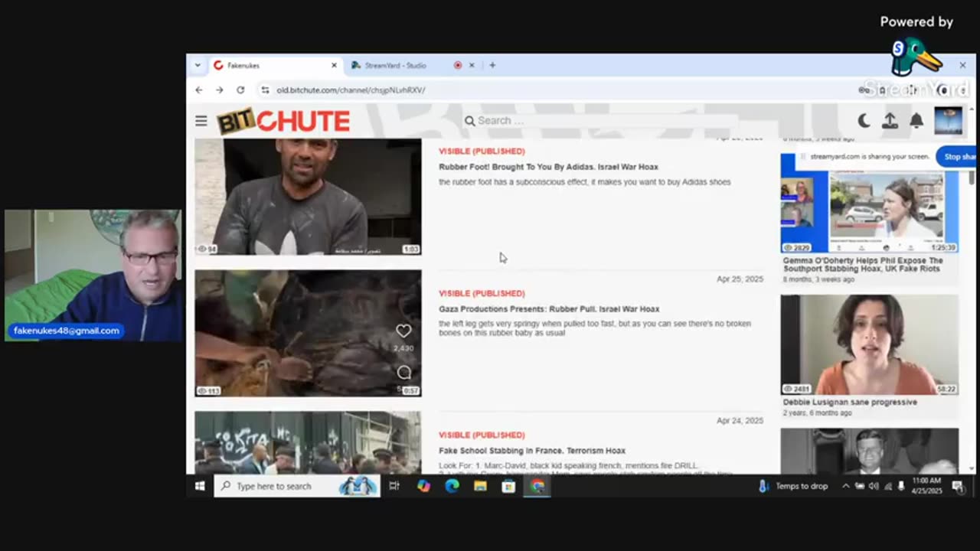Click the volume icon in the system tray
This screenshot has width=980, height=551.
(874, 486)
